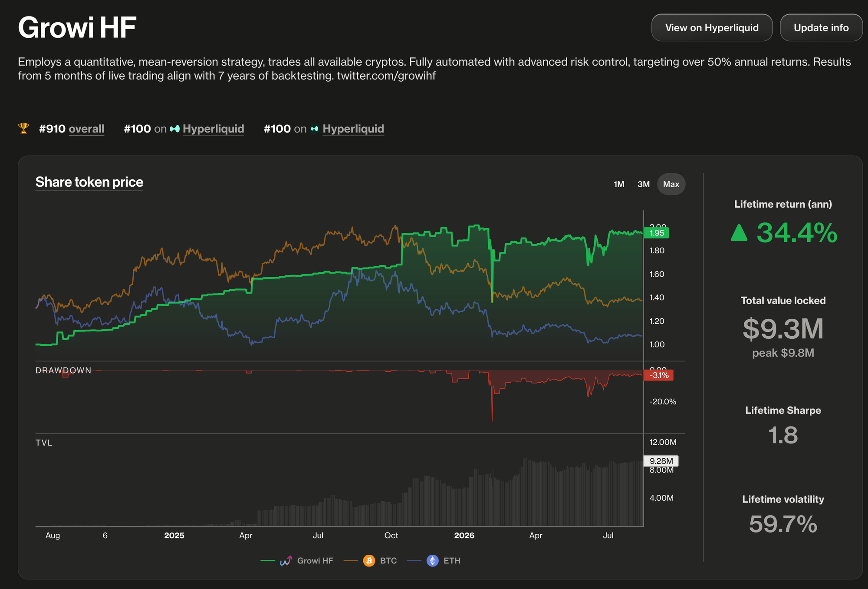Click the Ethereum diamond icon in the legend
The height and width of the screenshot is (589, 868).
(433, 561)
